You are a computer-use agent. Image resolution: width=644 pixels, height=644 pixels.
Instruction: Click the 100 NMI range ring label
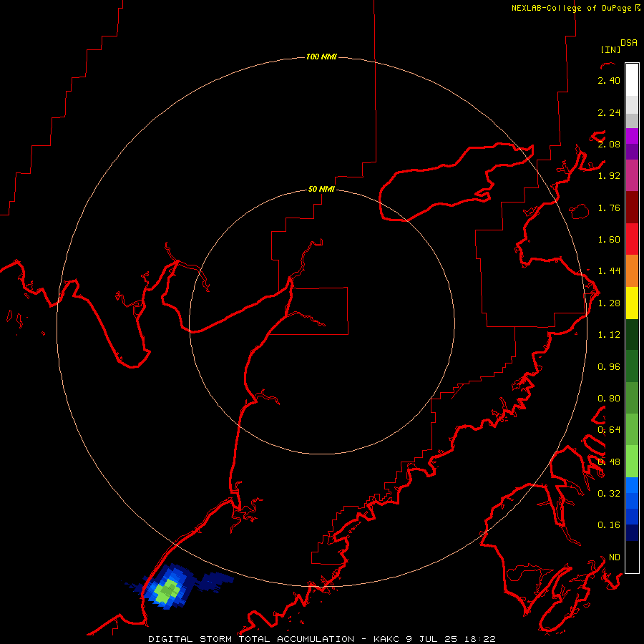tap(321, 57)
